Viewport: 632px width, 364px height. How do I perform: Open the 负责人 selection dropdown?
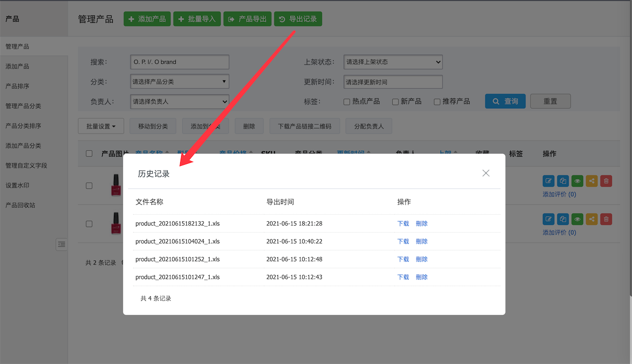pos(179,102)
